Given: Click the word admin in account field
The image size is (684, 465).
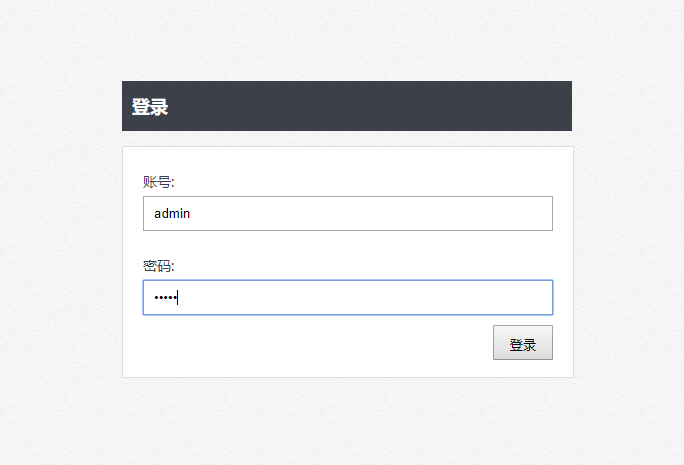Looking at the screenshot, I should (x=172, y=213).
